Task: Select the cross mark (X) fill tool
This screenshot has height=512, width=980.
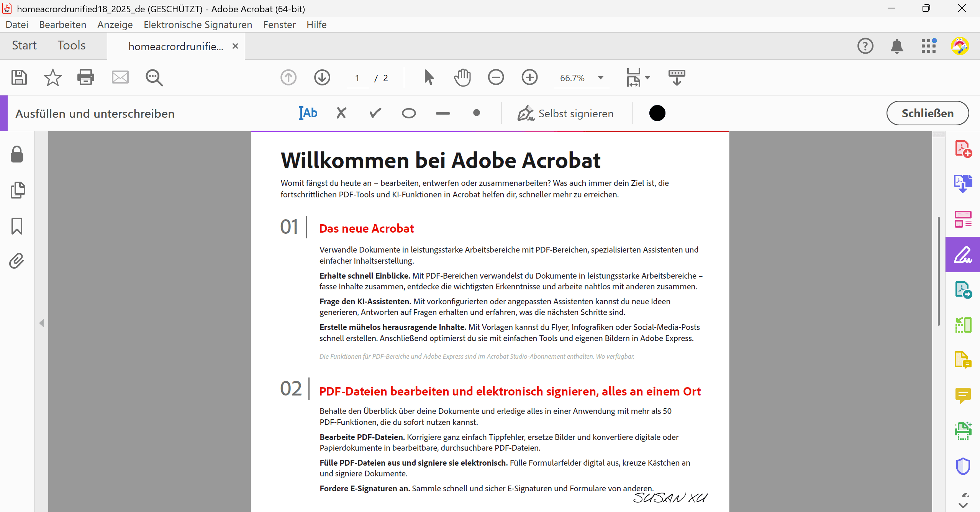Action: click(341, 113)
